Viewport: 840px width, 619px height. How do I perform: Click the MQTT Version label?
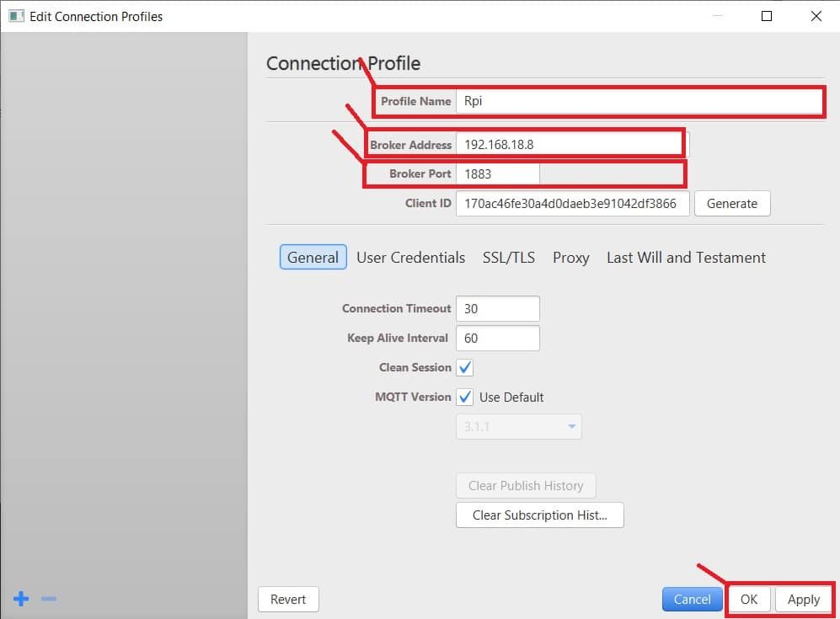(x=413, y=397)
